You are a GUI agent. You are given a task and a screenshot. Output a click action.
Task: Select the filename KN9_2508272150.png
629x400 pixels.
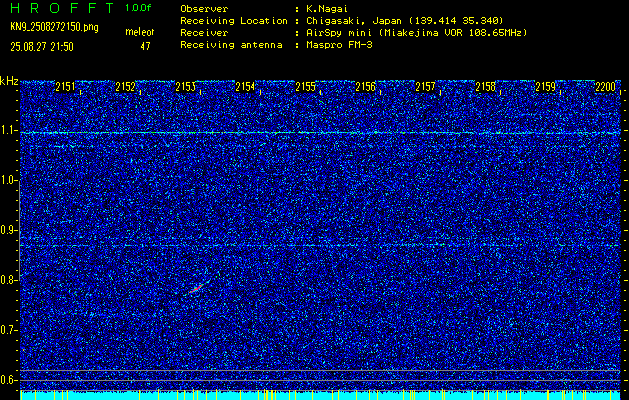[54, 27]
